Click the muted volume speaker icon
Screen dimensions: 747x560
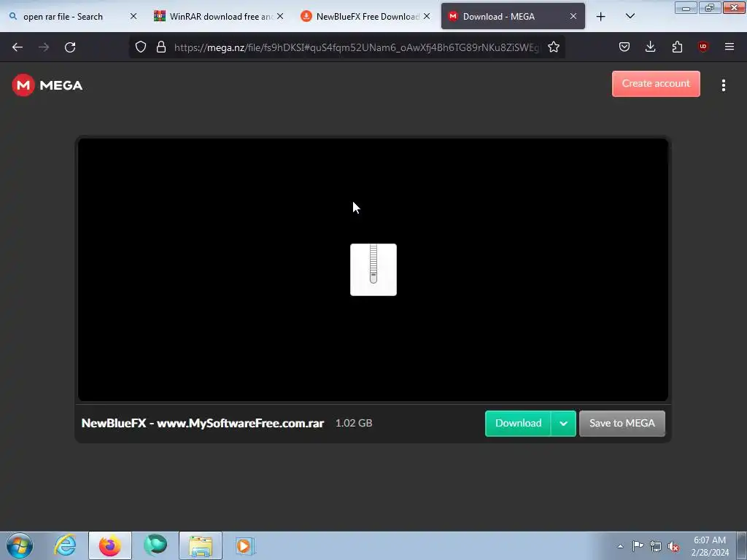click(x=673, y=546)
